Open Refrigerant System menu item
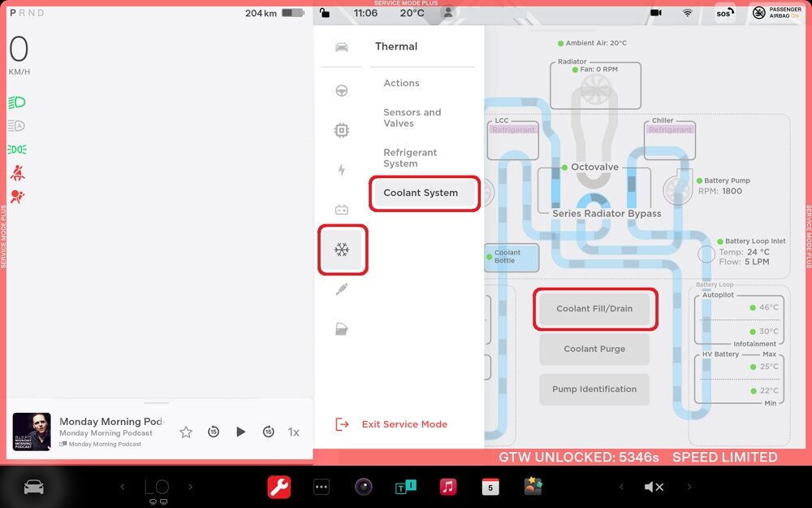 click(x=410, y=158)
